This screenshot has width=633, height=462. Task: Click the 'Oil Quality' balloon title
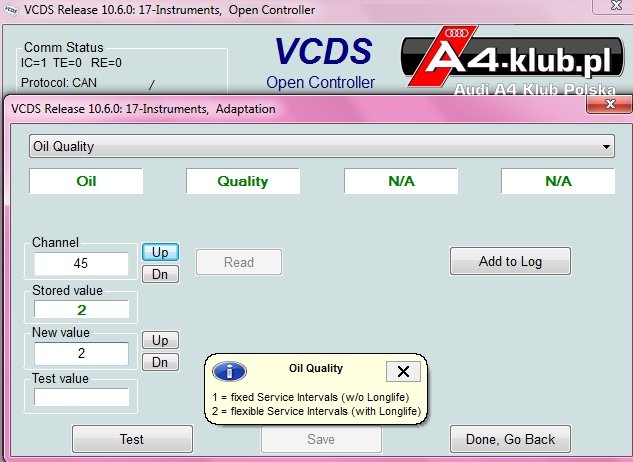pos(316,368)
